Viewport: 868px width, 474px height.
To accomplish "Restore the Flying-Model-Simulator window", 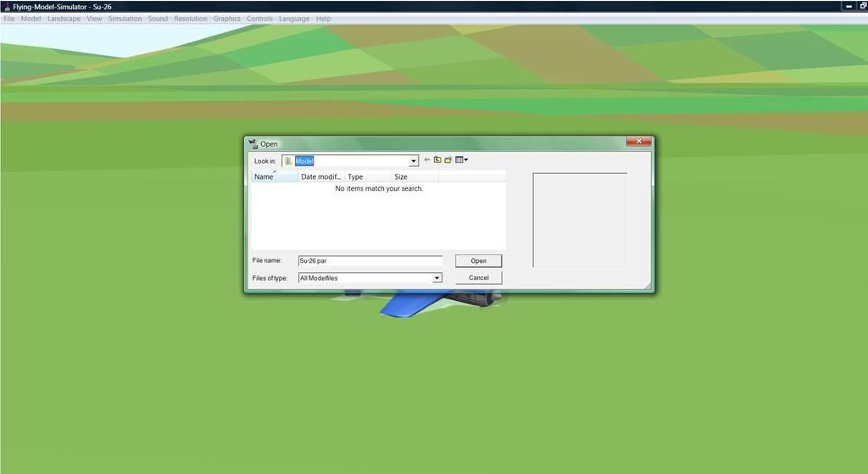I will coord(862,6).
